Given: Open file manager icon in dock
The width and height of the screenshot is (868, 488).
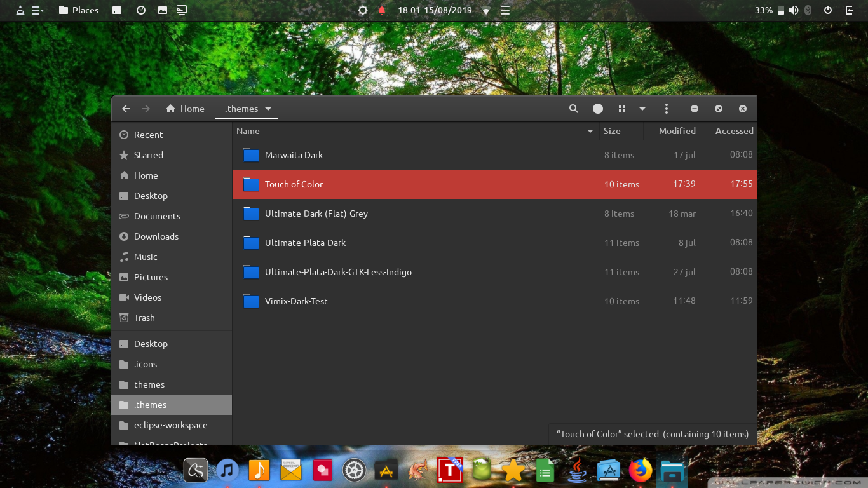Looking at the screenshot, I should click(672, 471).
